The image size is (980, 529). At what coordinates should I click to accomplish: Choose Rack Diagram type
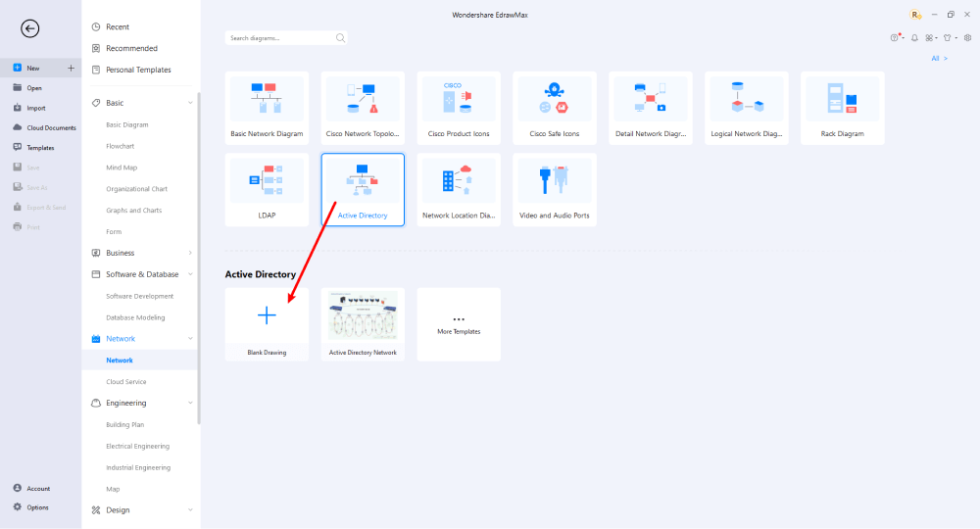click(x=843, y=108)
